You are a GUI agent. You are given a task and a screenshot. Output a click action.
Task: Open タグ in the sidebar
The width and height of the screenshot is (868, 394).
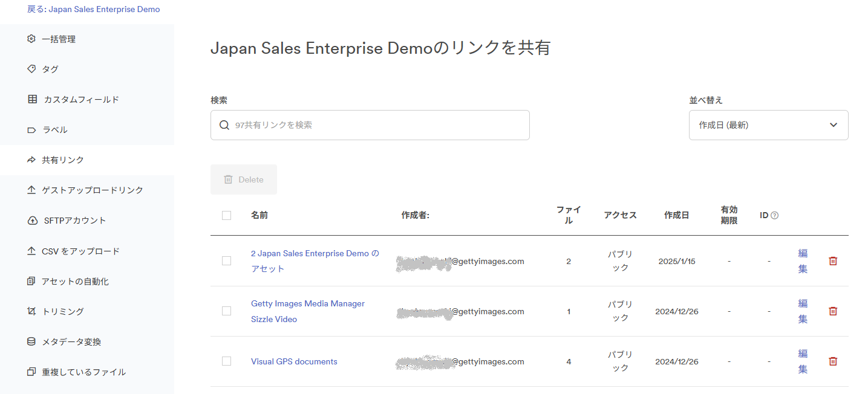pyautogui.click(x=87, y=69)
